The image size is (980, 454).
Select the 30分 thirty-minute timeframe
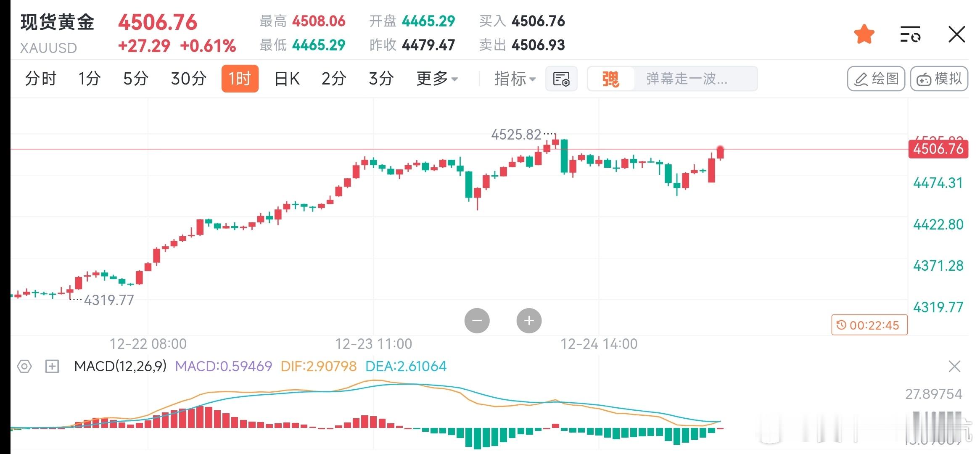click(x=188, y=79)
